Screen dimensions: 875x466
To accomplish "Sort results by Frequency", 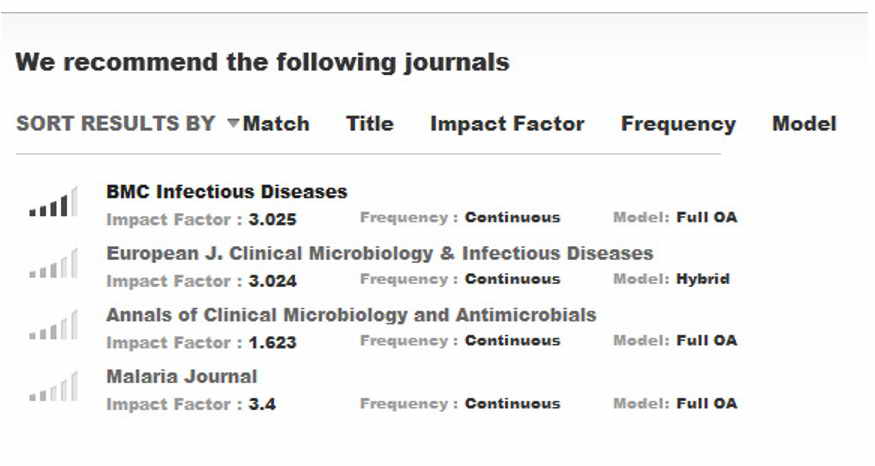I will pos(678,124).
